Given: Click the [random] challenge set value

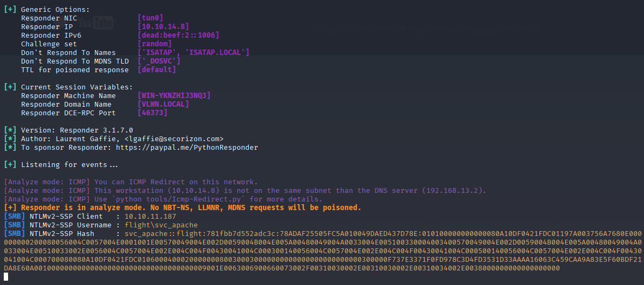Looking at the screenshot, I should pos(155,44).
